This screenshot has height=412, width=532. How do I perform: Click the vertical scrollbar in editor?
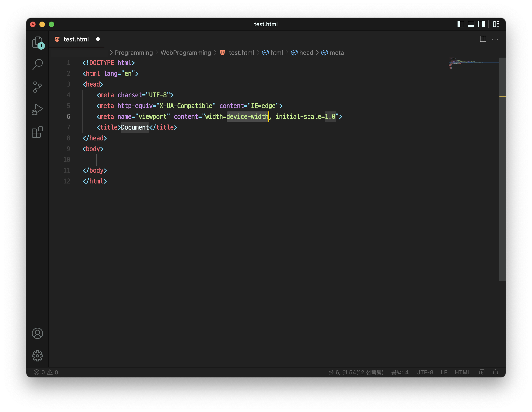502,170
